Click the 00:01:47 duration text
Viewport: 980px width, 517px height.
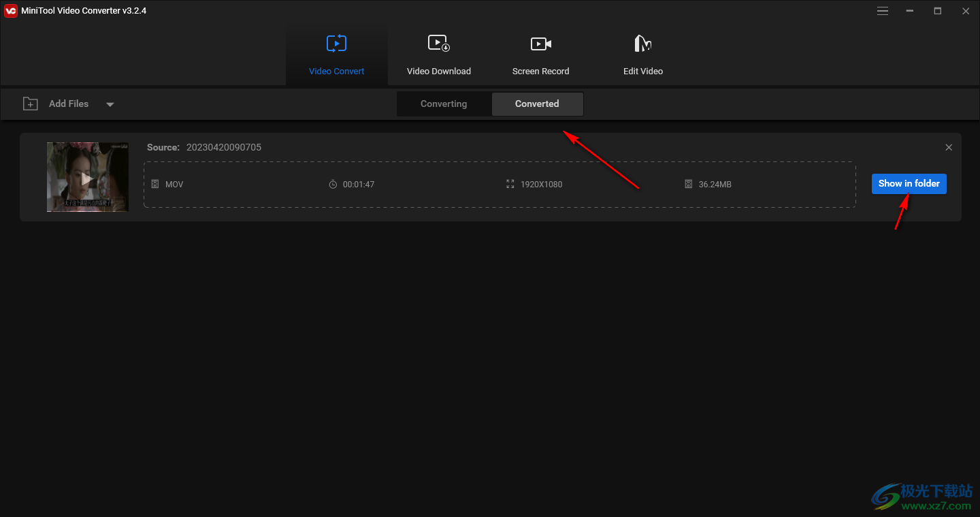(359, 185)
